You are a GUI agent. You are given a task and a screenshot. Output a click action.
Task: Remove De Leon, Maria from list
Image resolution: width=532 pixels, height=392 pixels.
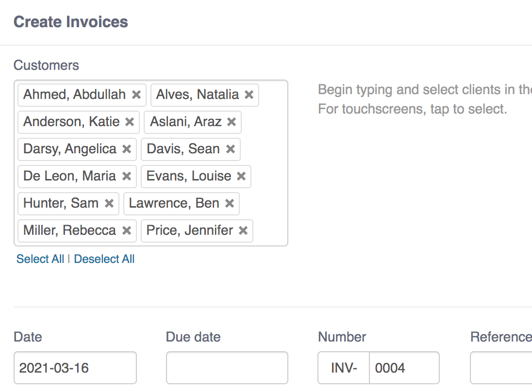(127, 176)
